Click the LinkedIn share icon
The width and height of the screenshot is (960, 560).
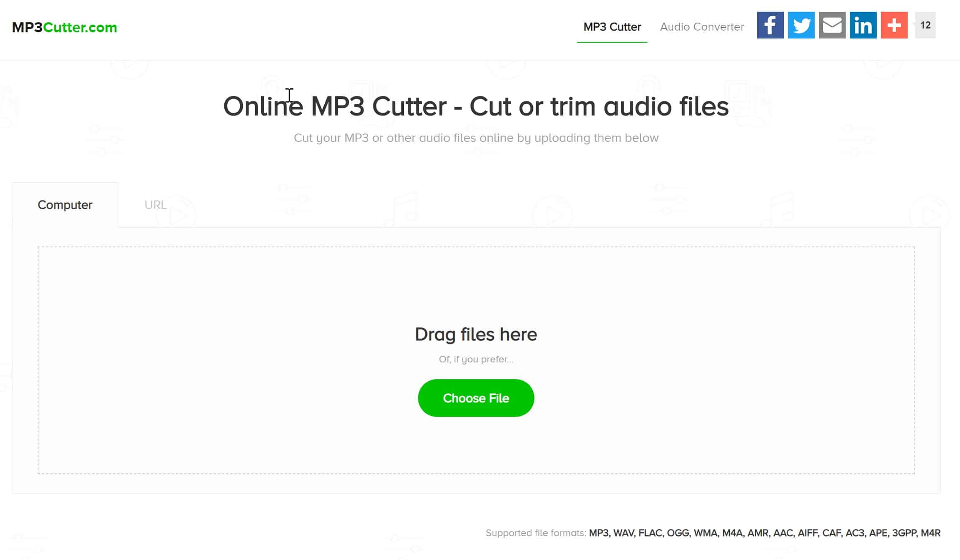pos(863,26)
